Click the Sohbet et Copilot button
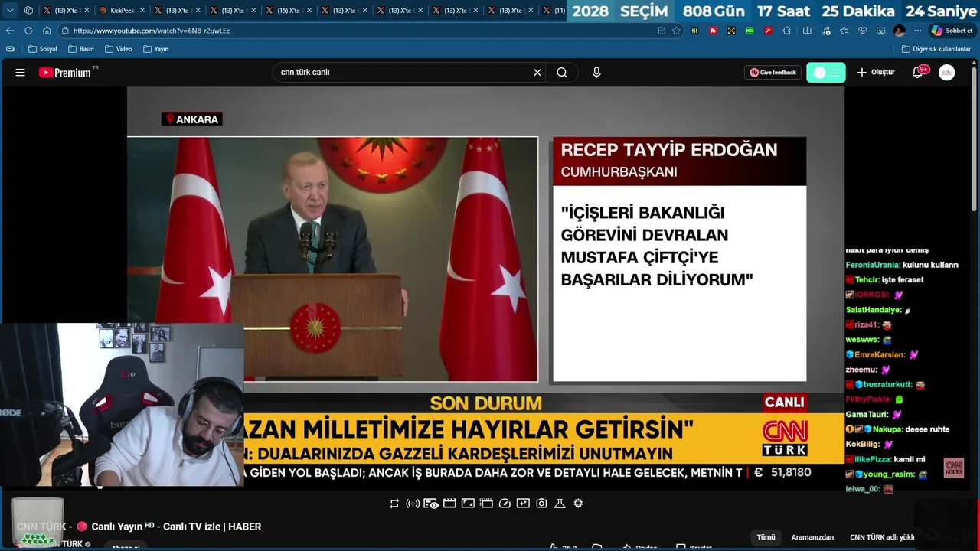 pos(952,31)
